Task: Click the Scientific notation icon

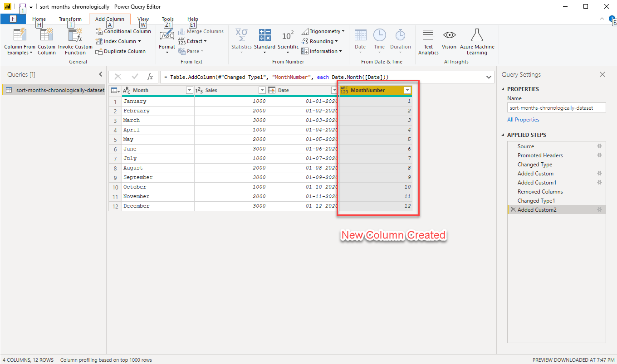Action: 288,35
